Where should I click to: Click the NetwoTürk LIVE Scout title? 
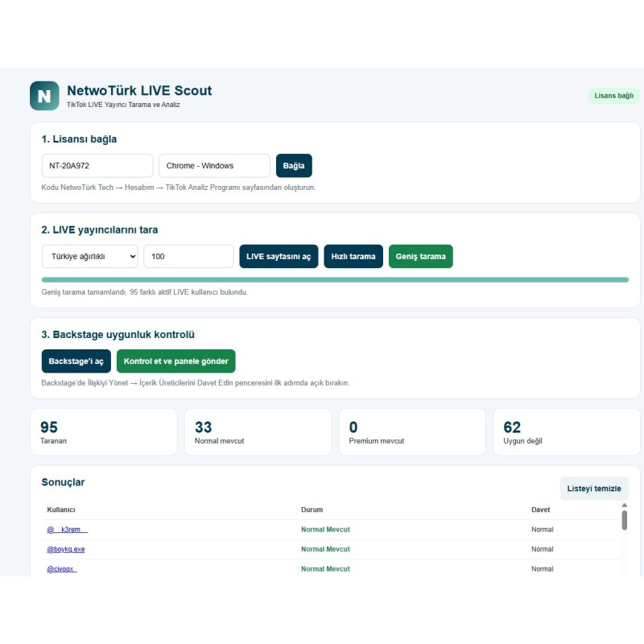point(139,90)
